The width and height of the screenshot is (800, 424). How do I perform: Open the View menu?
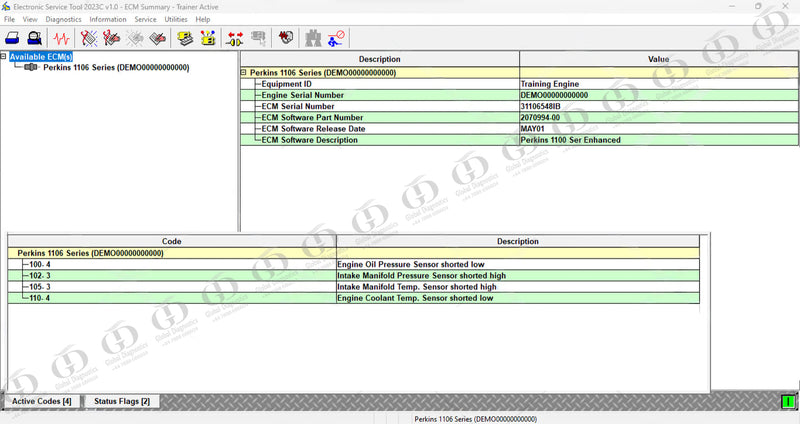point(30,19)
